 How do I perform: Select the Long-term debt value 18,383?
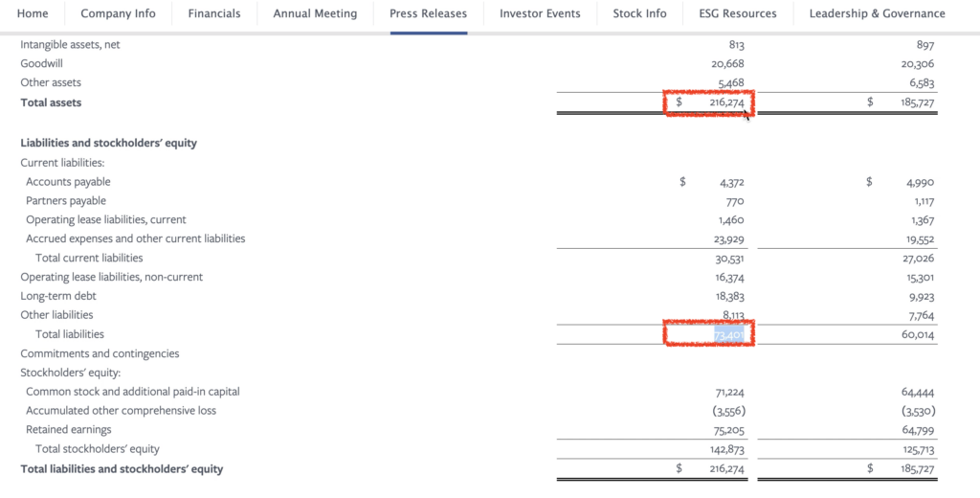click(730, 296)
